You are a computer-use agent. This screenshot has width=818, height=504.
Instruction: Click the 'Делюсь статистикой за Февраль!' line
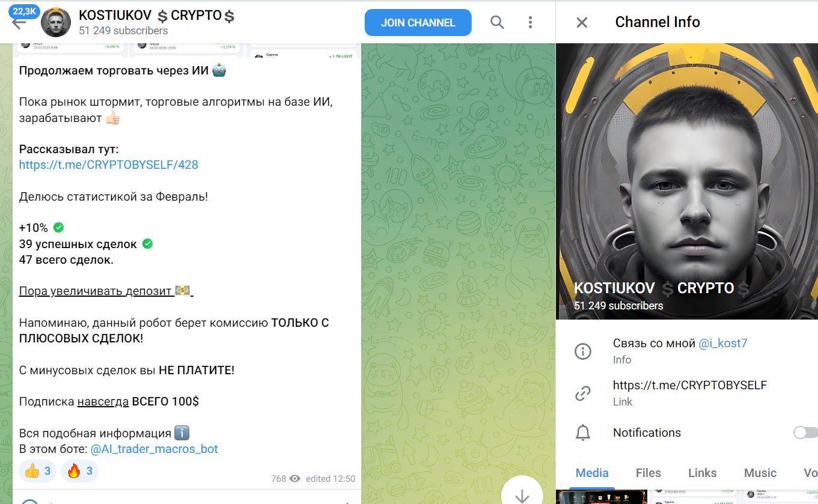tap(114, 196)
